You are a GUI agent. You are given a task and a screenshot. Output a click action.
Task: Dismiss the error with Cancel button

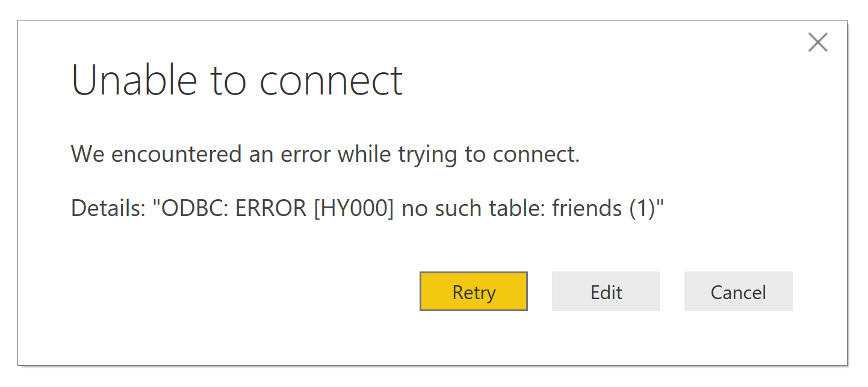738,292
